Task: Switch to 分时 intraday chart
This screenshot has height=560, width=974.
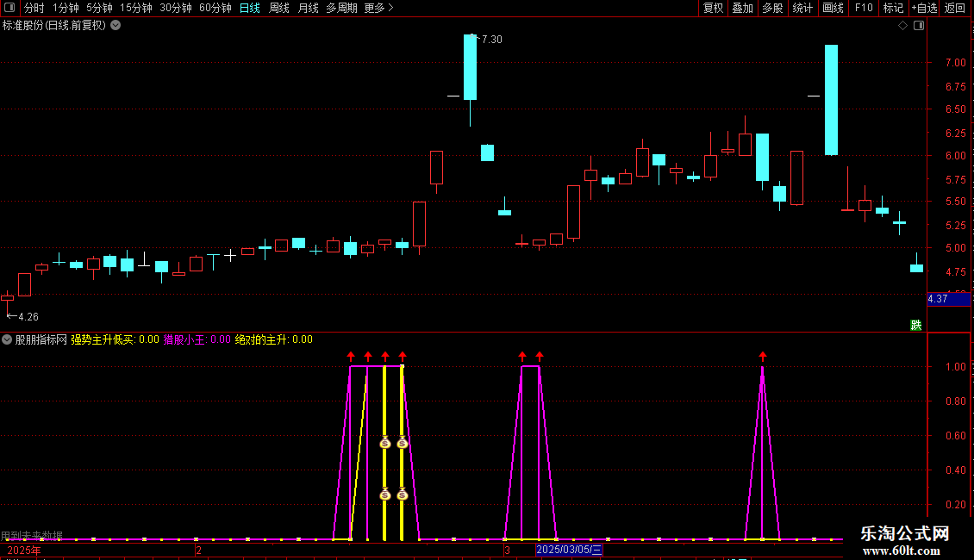Action: coord(34,8)
